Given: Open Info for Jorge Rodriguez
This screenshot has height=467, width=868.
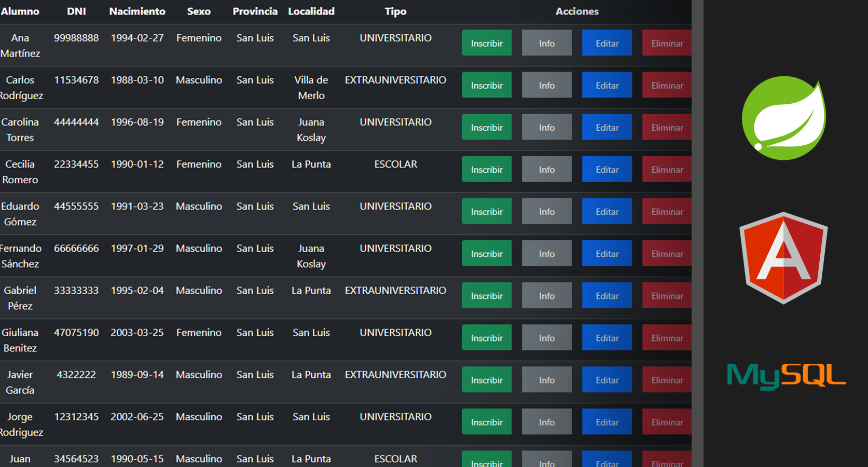Looking at the screenshot, I should (546, 421).
